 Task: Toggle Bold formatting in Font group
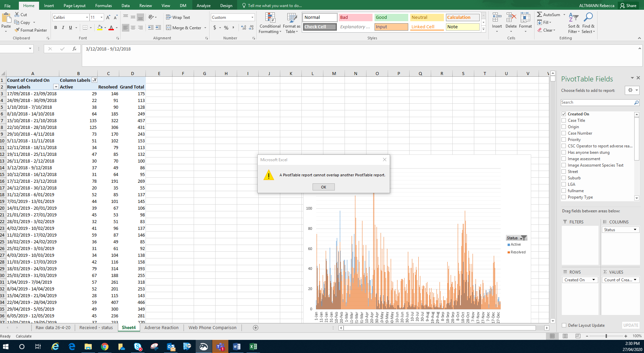pyautogui.click(x=56, y=28)
